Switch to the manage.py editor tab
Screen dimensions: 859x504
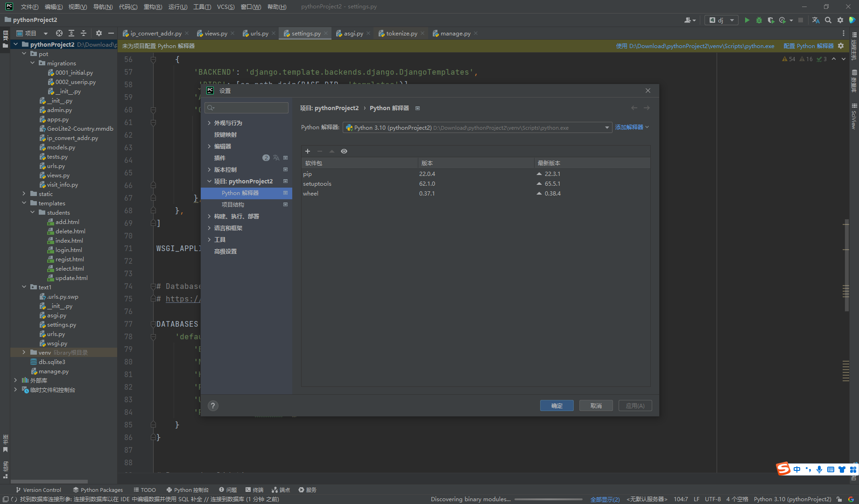pos(455,33)
